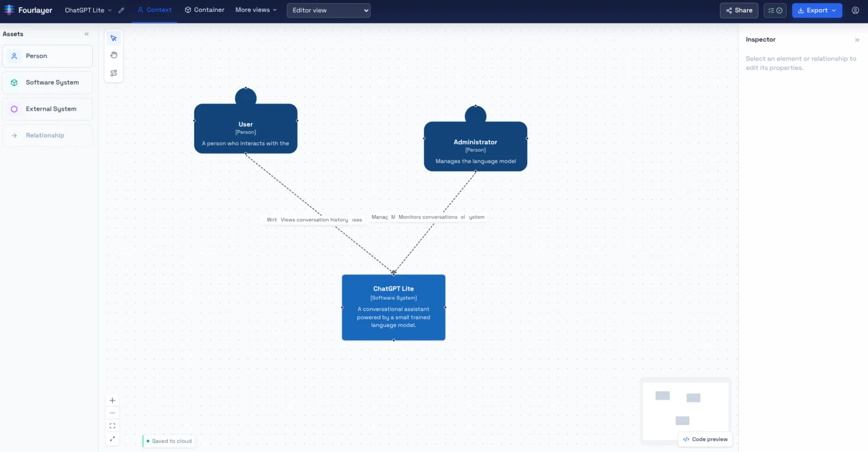Choose the Relationship asset
The height and width of the screenshot is (452, 868).
pos(47,135)
